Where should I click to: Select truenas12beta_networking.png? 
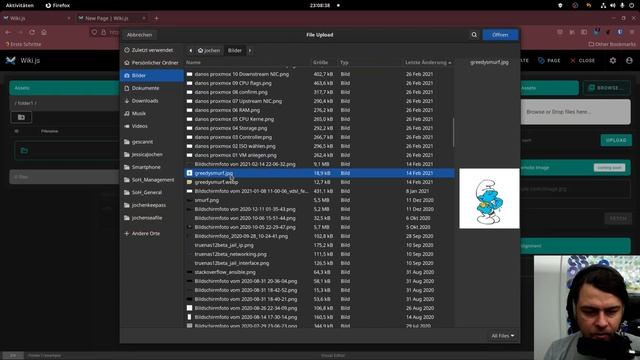319,254
